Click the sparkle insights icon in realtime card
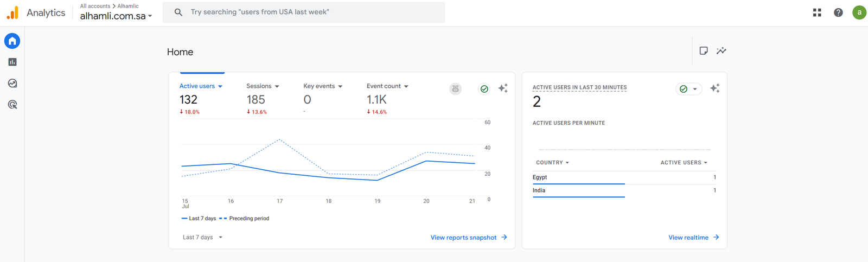This screenshot has width=868, height=262. [714, 88]
